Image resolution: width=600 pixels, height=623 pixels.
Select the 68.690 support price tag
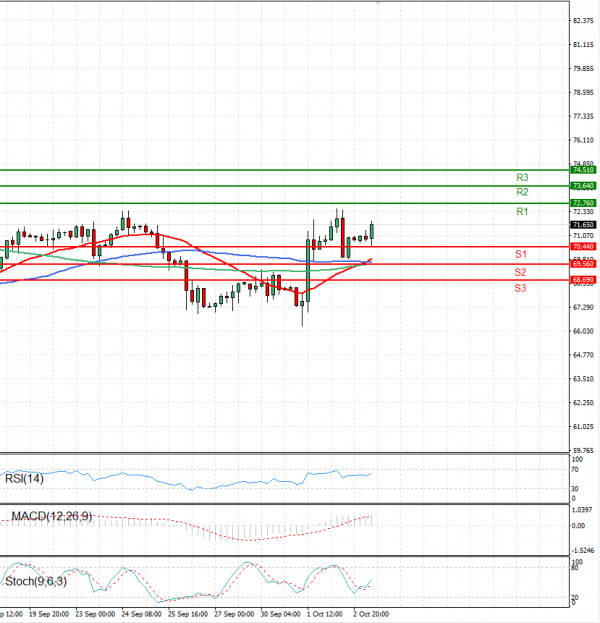(x=583, y=280)
